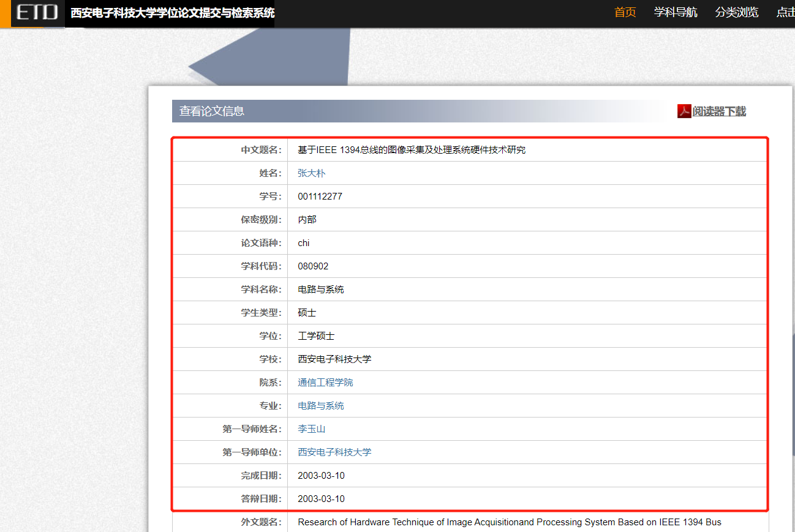This screenshot has width=795, height=532.
Task: Click the red PDF reader icon
Action: [x=684, y=111]
